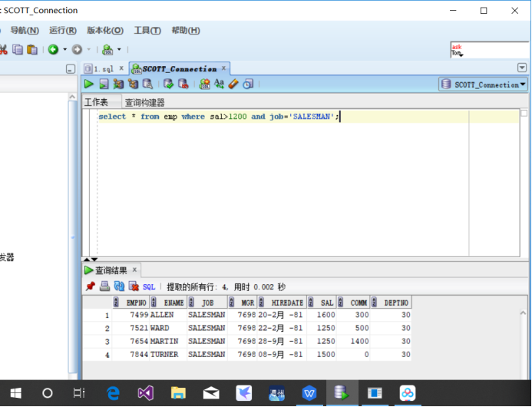The width and height of the screenshot is (532, 407).
Task: Click the Copy icon in main toolbar
Action: (x=18, y=50)
